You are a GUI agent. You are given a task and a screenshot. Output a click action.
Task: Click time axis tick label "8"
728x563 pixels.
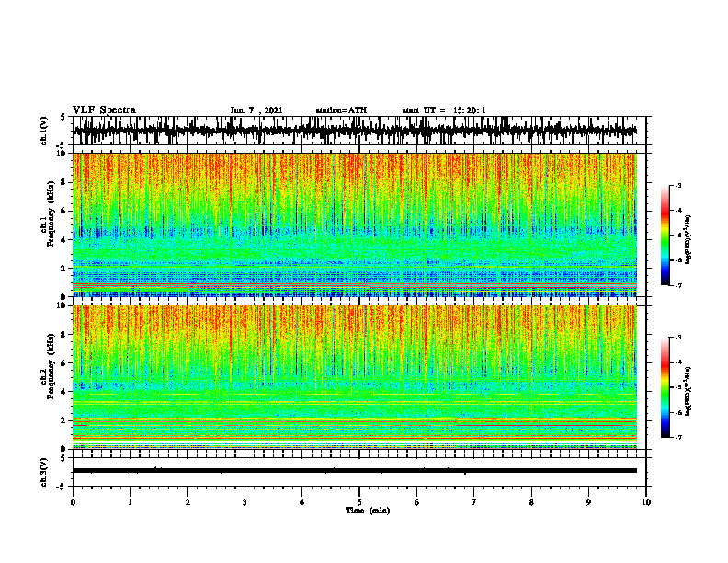click(531, 502)
